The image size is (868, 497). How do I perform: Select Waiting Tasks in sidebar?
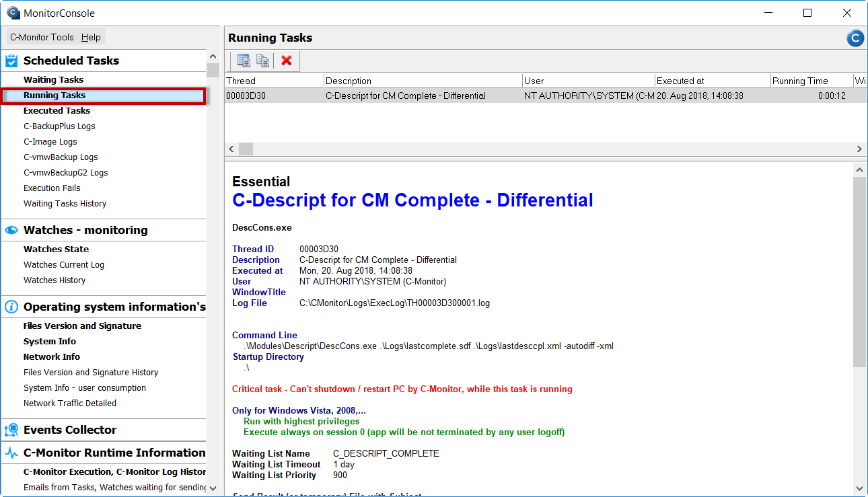(x=54, y=80)
